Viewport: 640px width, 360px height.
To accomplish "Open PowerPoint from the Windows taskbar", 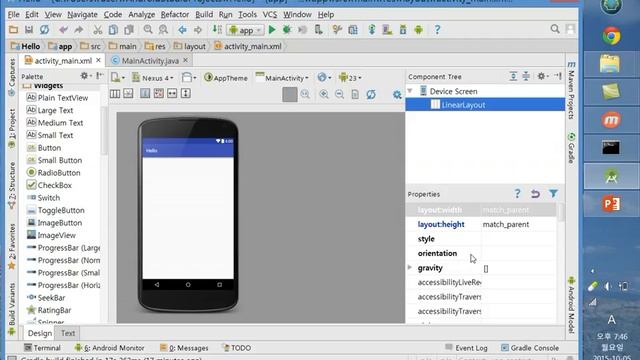I will [611, 203].
